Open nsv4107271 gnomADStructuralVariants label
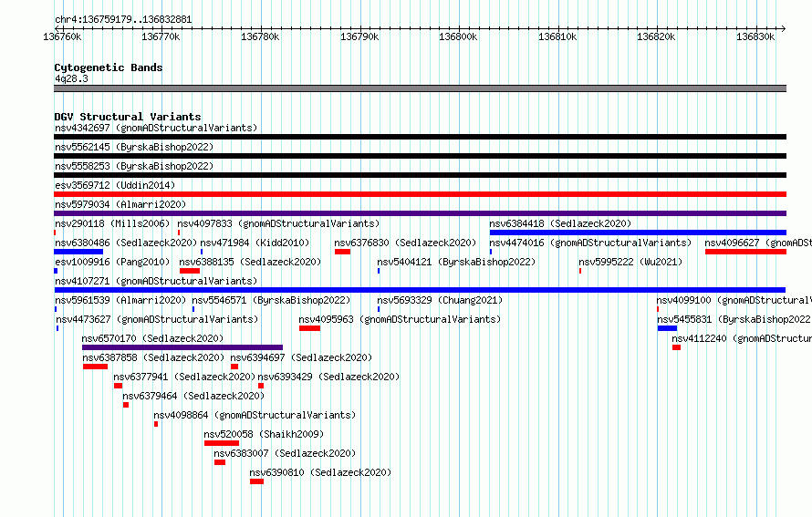Image resolution: width=812 pixels, height=517 pixels. click(x=156, y=281)
